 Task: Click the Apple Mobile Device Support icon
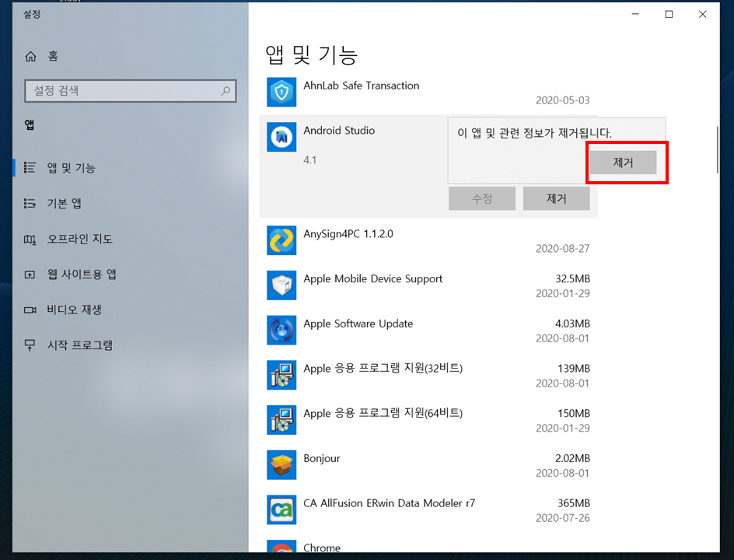(281, 285)
